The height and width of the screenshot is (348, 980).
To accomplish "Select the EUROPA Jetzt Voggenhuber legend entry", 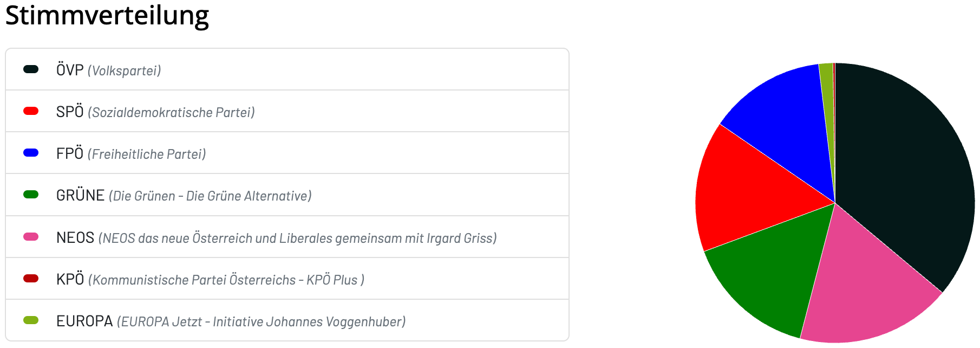I will point(287,320).
